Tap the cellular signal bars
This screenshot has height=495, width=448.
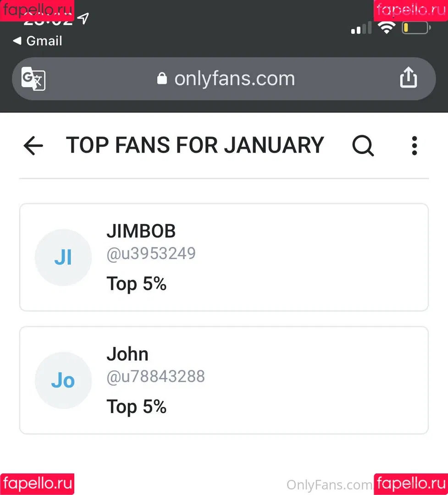click(361, 28)
